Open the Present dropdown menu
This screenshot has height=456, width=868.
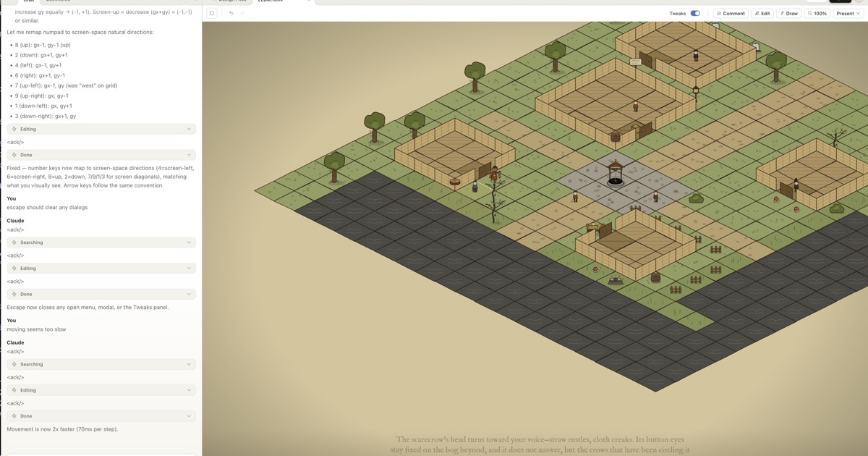coord(848,13)
